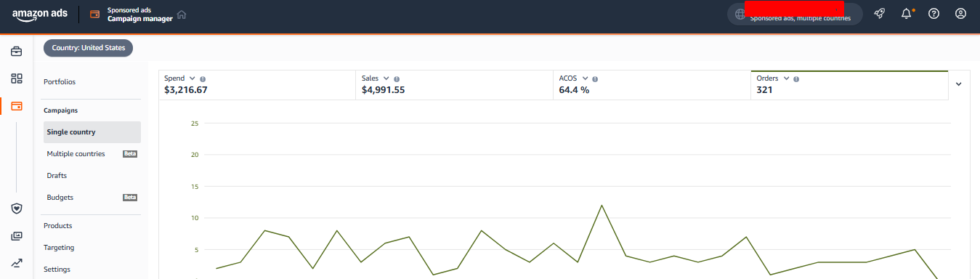
Task: Open the Portfolios link
Action: pos(60,82)
